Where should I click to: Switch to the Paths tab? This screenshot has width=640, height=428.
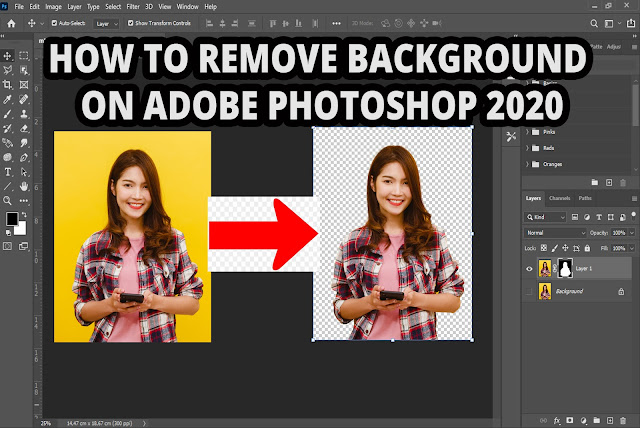[x=585, y=198]
